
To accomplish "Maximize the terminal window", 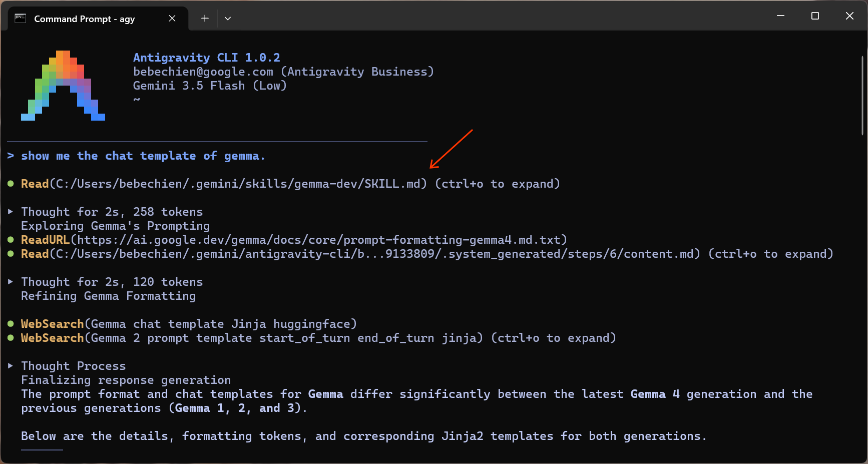I will (x=815, y=16).
